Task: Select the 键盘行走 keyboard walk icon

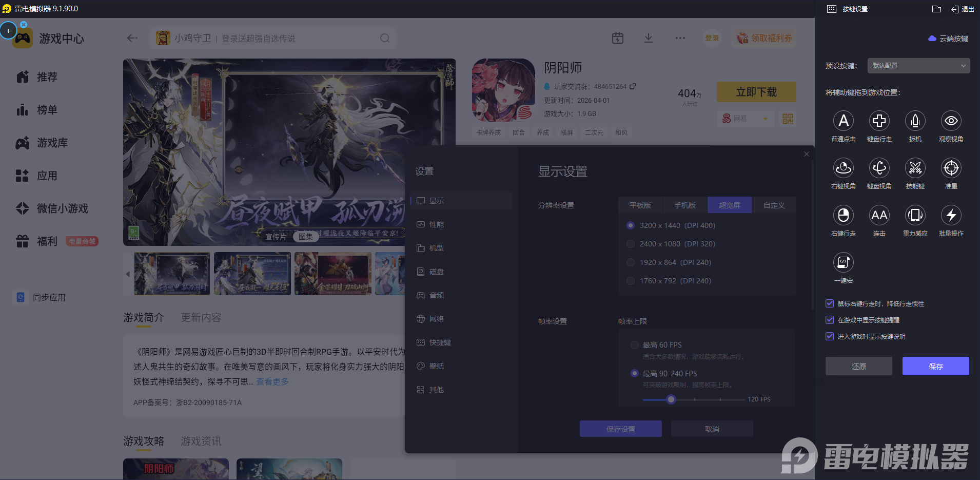Action: click(879, 121)
